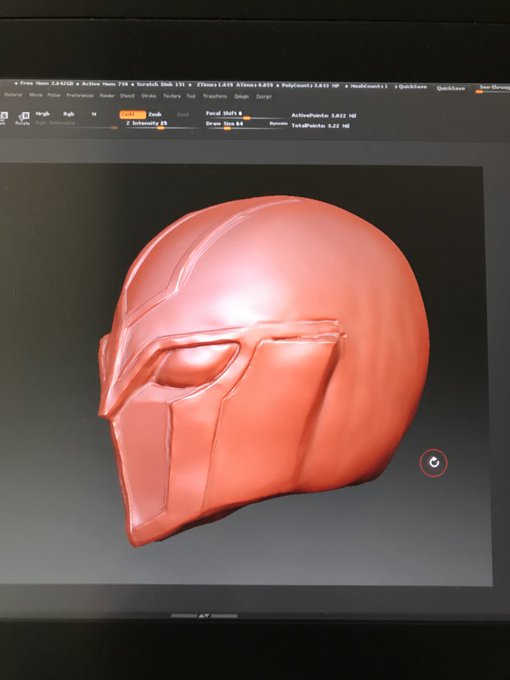Image resolution: width=510 pixels, height=680 pixels.
Task: Click the QuickSave button beside See-through
Action: click(x=451, y=88)
